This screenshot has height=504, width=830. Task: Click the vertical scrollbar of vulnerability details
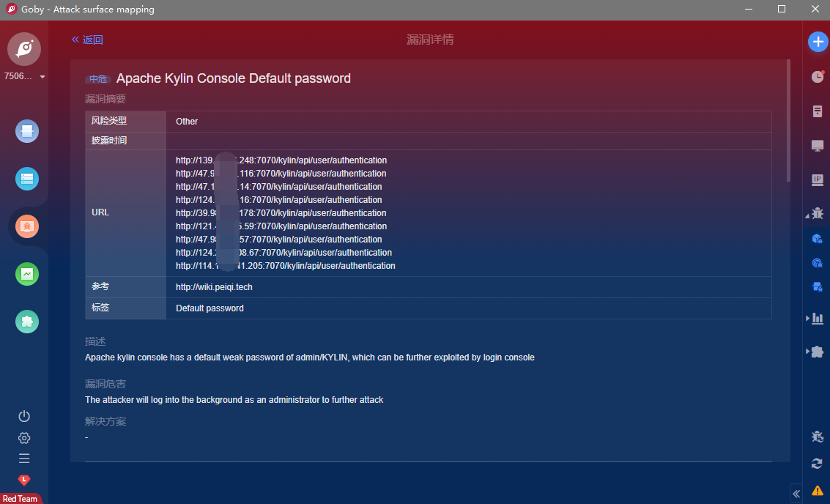click(788, 121)
